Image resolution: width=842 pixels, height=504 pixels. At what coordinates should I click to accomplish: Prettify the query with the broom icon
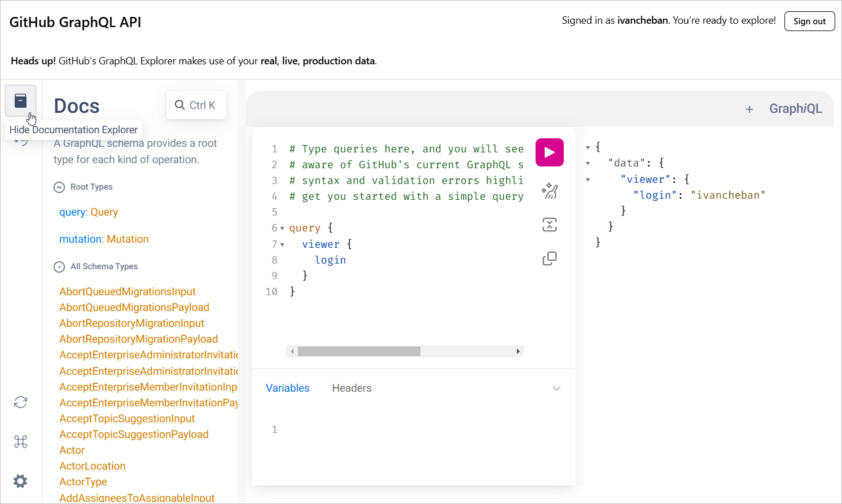pos(549,191)
